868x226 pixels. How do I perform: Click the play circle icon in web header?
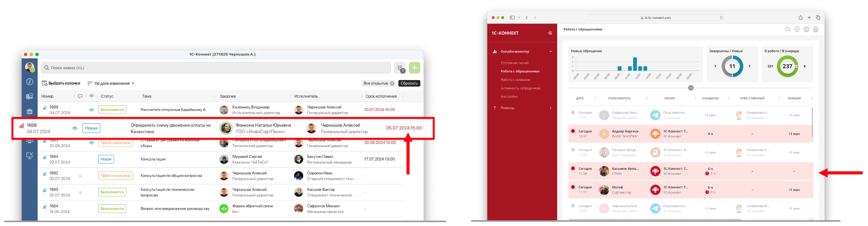(797, 29)
